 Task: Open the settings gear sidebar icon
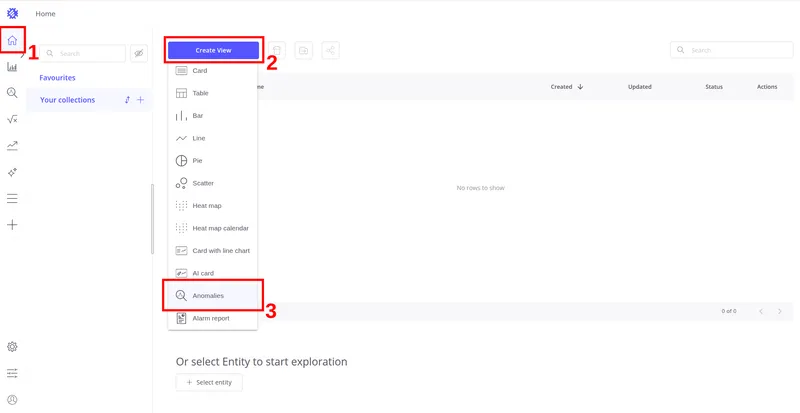click(12, 347)
